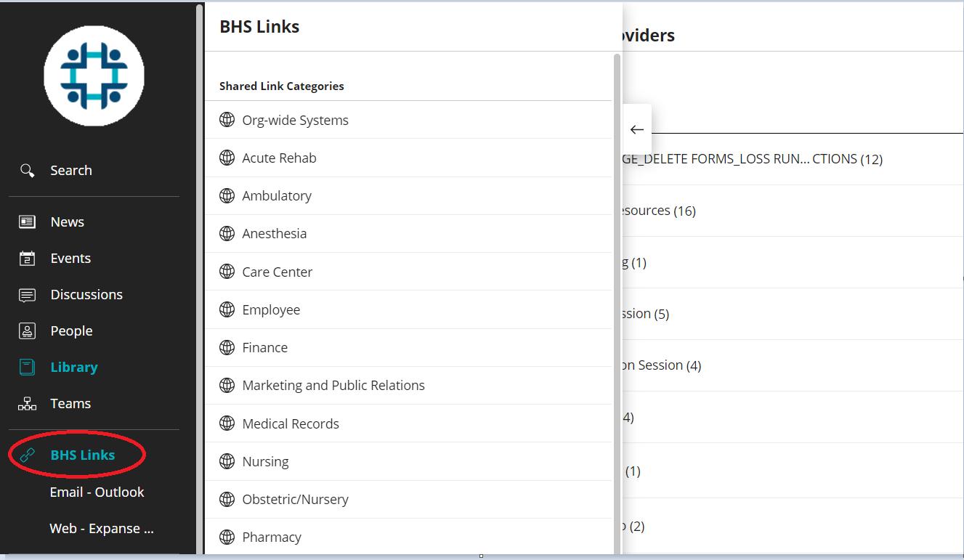Screen dimensions: 964x560
Task: Collapse panel with the back arrow button
Action: point(637,130)
